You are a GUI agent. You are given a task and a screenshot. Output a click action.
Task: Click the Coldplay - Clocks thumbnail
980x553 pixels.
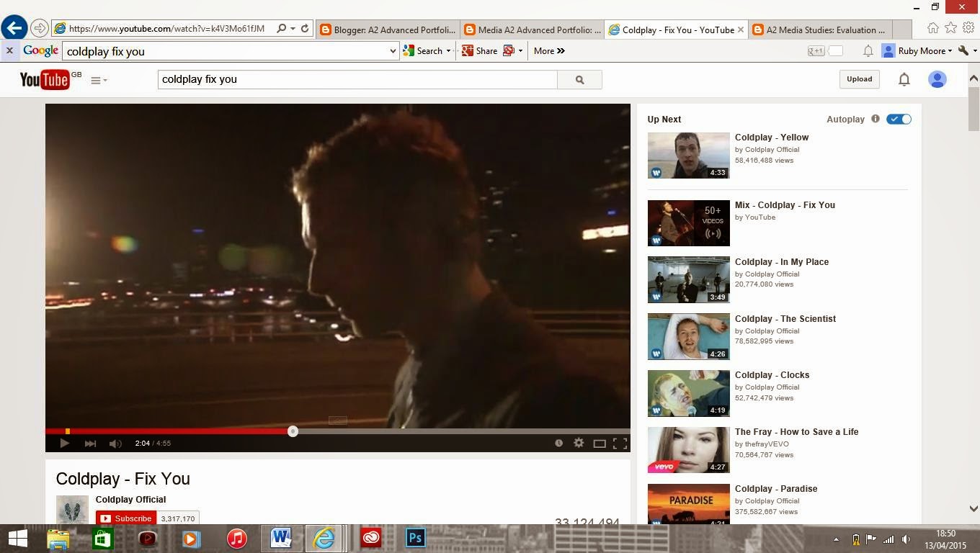(688, 393)
